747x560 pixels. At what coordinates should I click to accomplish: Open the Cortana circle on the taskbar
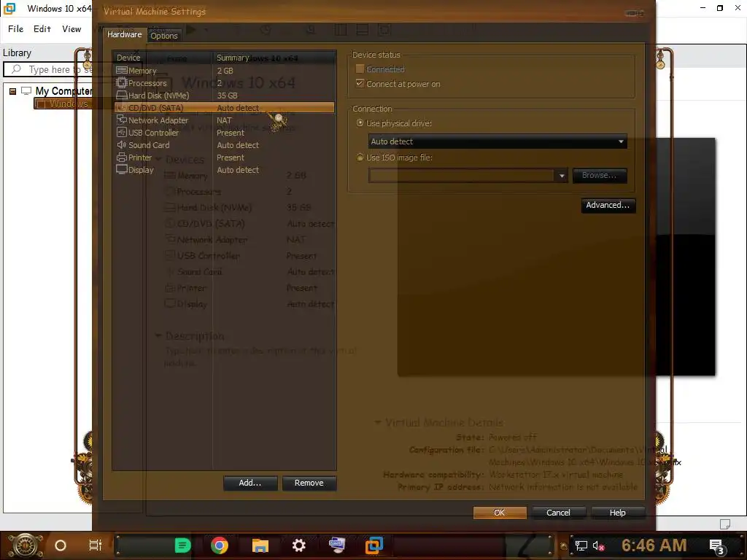click(61, 545)
